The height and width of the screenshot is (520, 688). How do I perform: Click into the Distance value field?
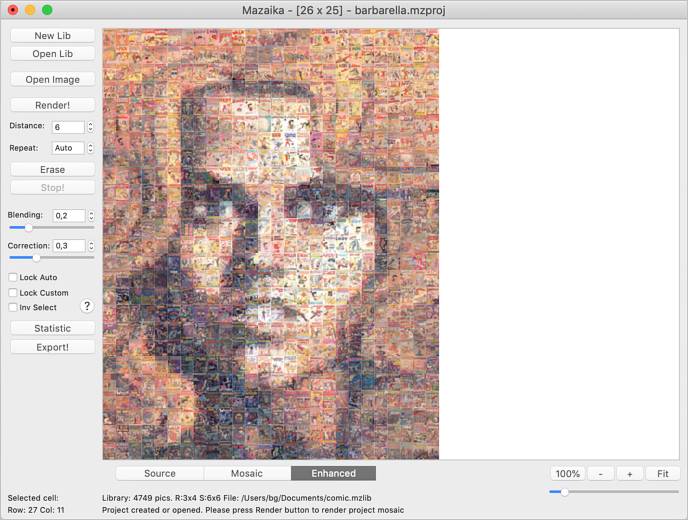pyautogui.click(x=68, y=127)
